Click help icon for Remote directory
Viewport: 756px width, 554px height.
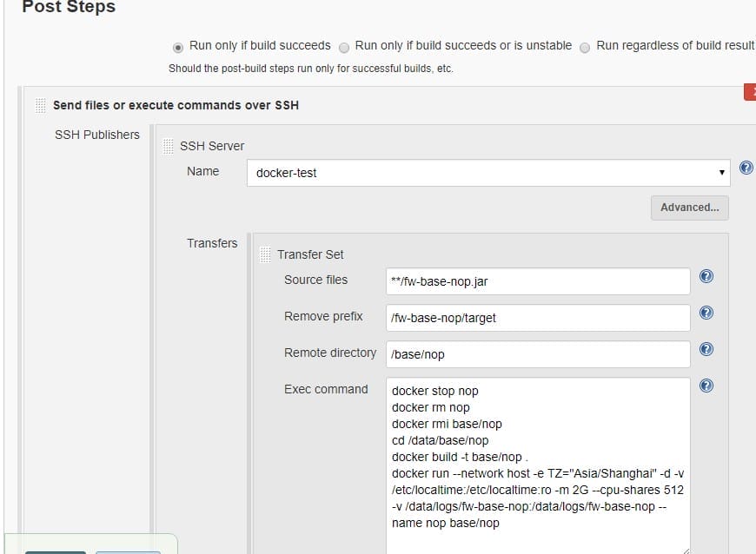click(x=706, y=349)
